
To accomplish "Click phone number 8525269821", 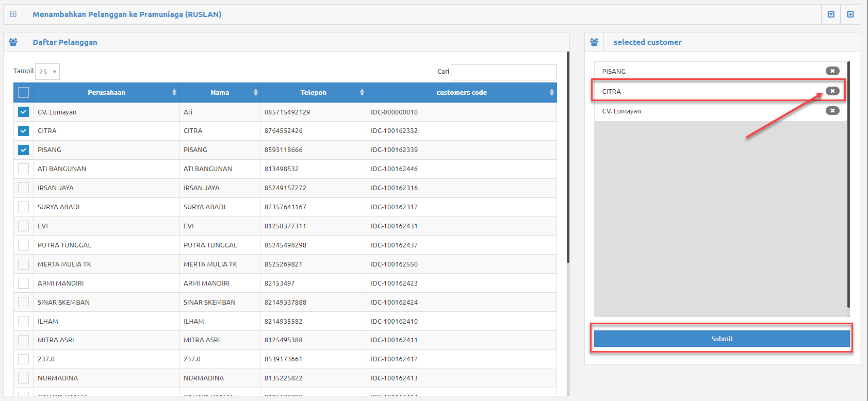I will click(283, 264).
